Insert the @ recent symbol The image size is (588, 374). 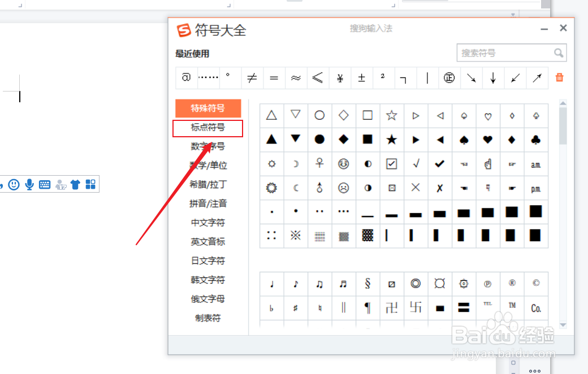(x=186, y=77)
